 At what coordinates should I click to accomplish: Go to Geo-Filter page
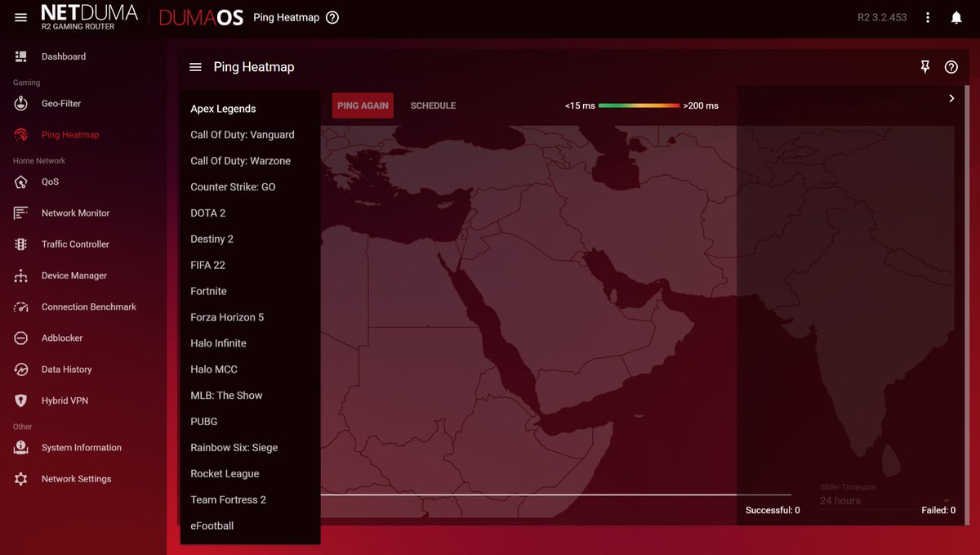[x=61, y=104]
